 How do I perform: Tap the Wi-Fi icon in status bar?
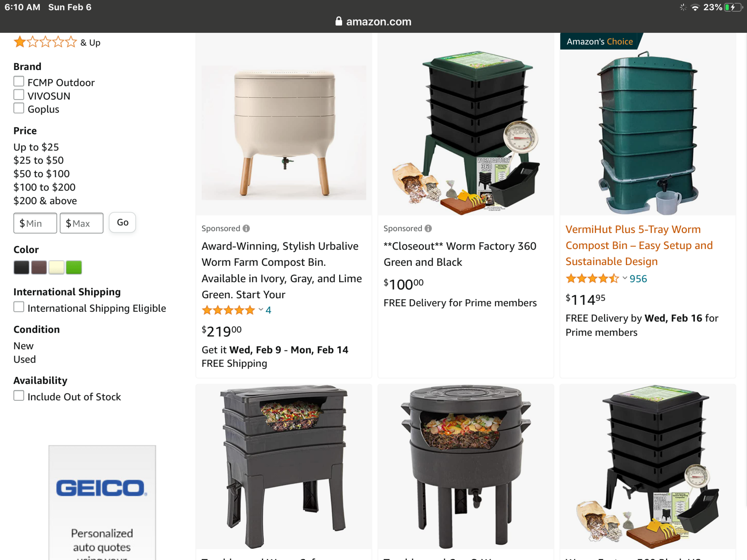click(695, 7)
